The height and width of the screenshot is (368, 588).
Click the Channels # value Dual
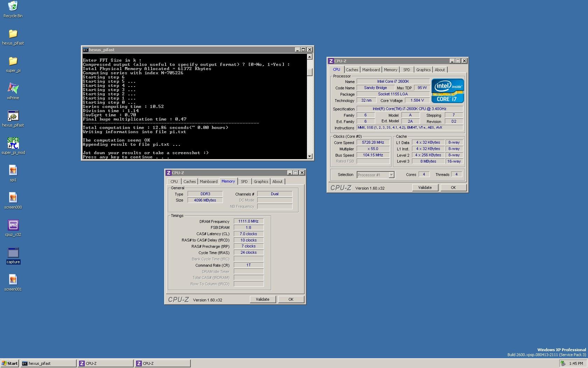pos(275,194)
